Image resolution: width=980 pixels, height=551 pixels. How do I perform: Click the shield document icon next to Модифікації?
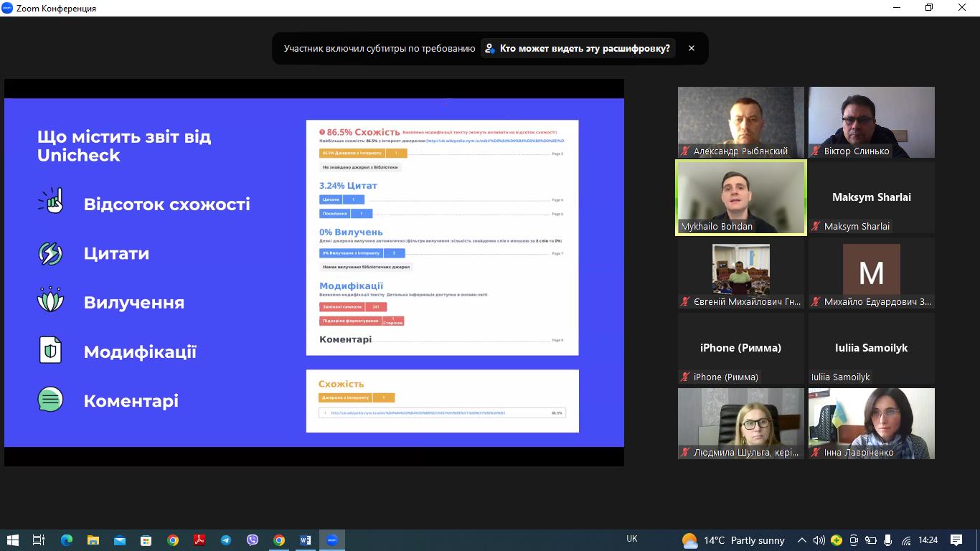point(50,350)
